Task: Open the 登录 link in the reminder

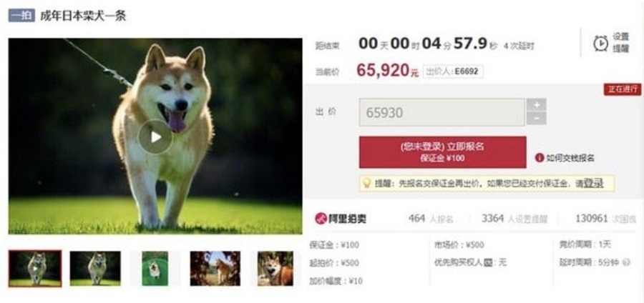Action: [x=593, y=183]
